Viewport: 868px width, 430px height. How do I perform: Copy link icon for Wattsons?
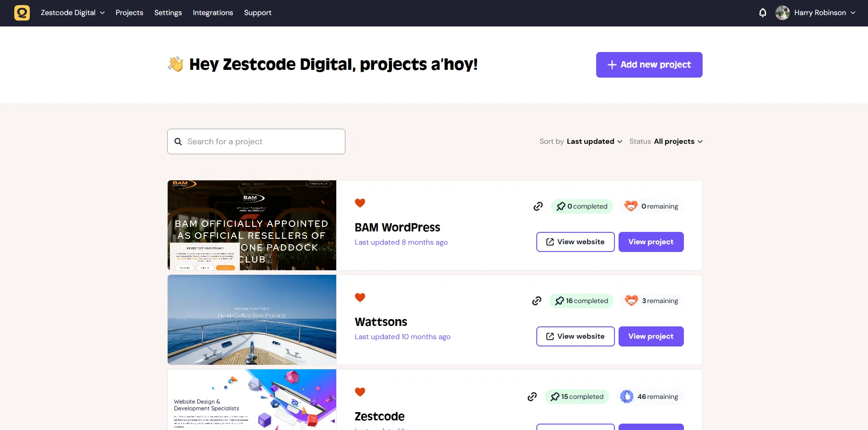[537, 301]
